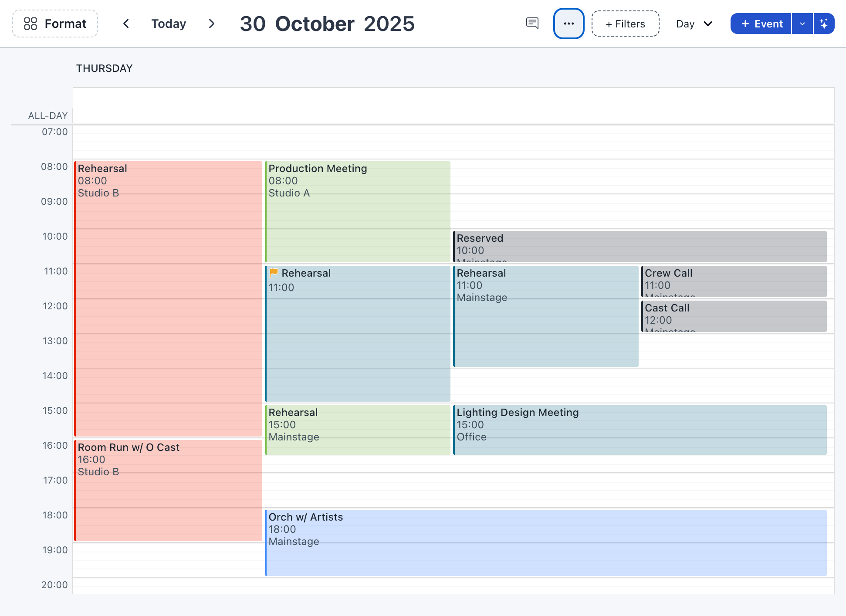
Task: Click the ALL-DAY row label
Action: click(48, 116)
